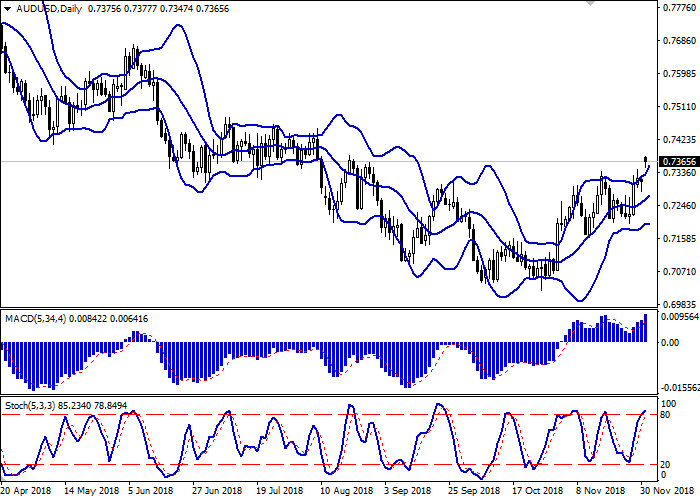Click the 5 Jun 2018 date label
This screenshot has height=500, width=700.
tap(152, 492)
